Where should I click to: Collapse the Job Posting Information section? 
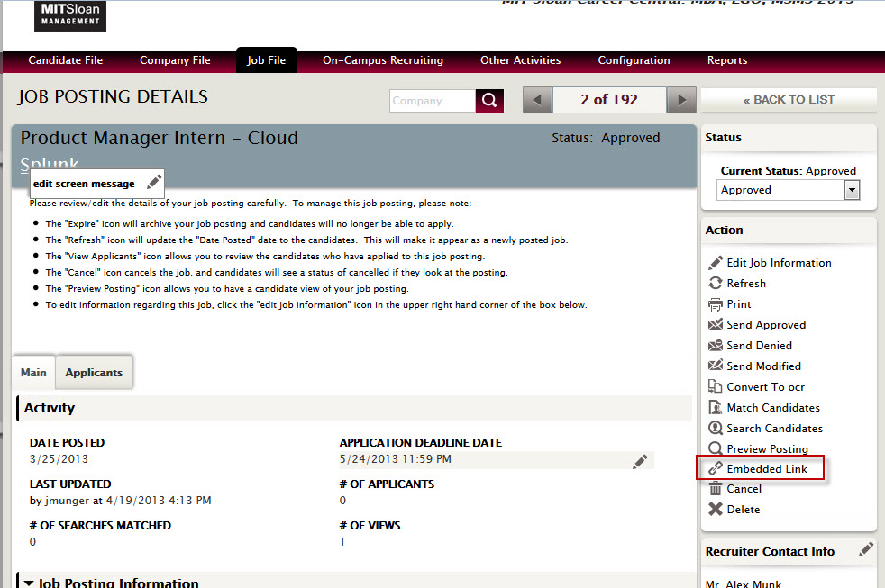29,583
